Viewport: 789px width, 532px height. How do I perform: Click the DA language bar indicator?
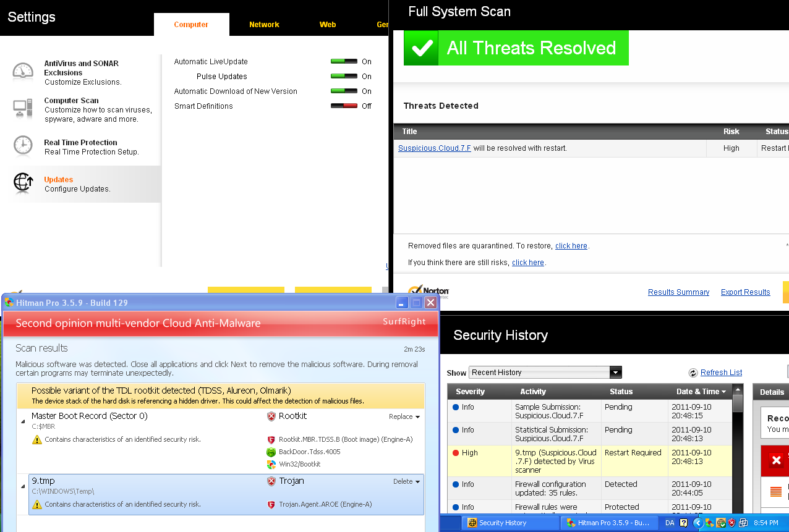click(670, 523)
